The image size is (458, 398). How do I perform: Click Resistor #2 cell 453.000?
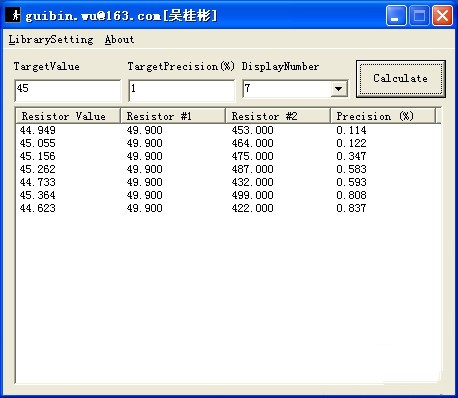pos(252,130)
